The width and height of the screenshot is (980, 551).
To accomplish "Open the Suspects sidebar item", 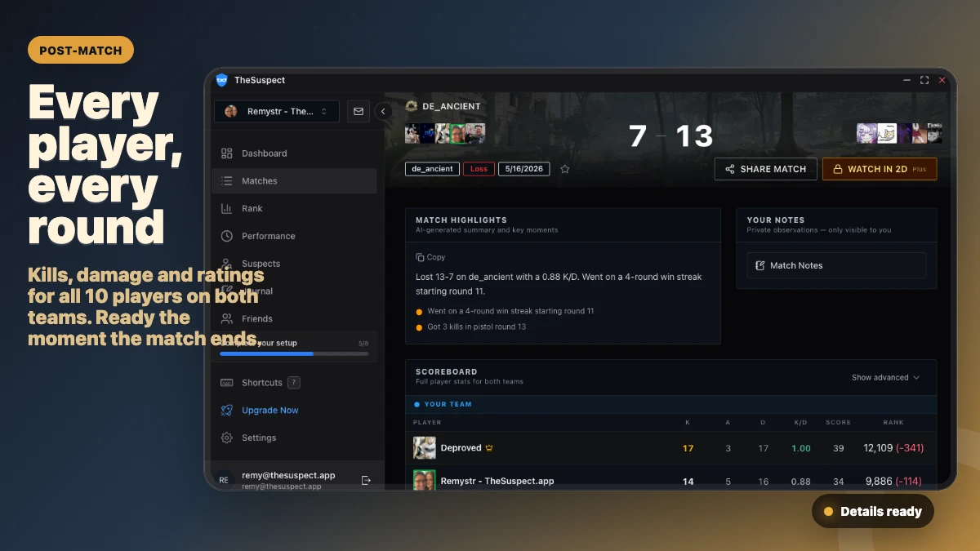I will pos(294,264).
